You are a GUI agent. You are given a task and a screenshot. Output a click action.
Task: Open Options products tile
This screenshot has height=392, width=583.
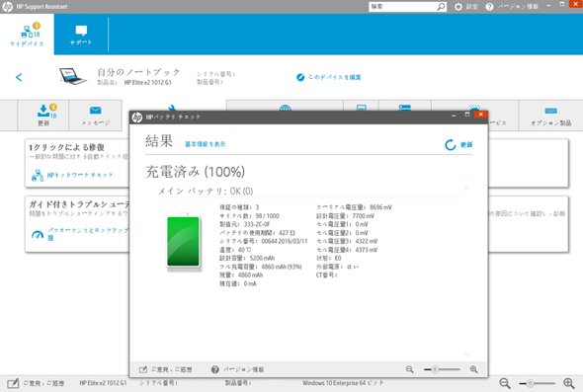tap(550, 116)
